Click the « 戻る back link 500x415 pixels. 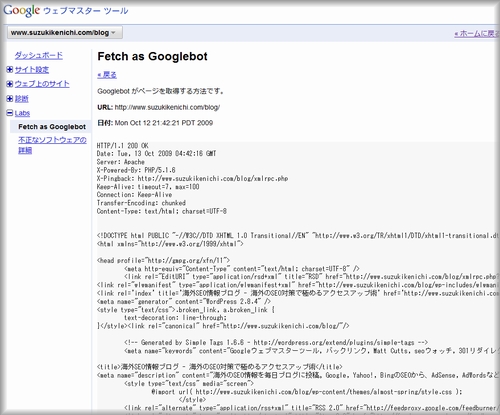107,75
